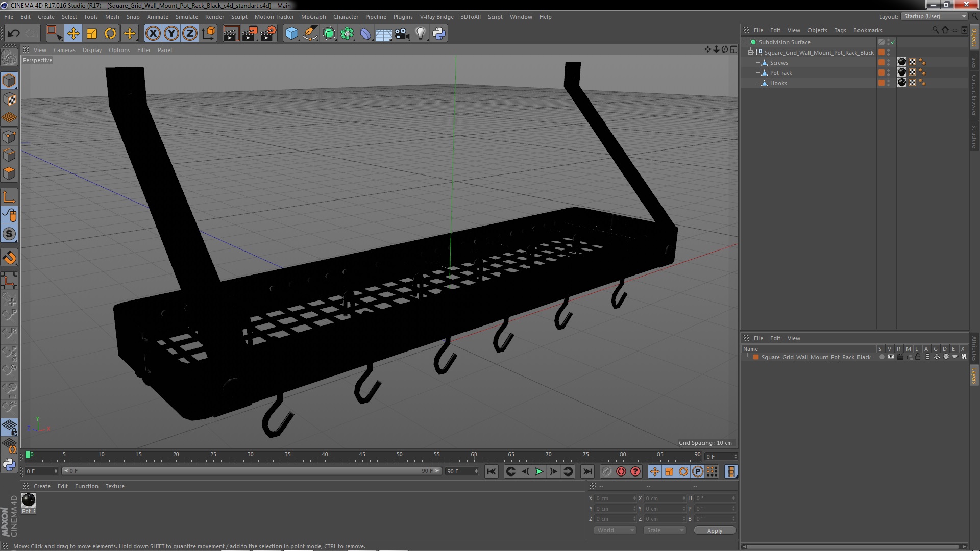Open the MoGraph menu
The width and height of the screenshot is (980, 551).
[313, 17]
